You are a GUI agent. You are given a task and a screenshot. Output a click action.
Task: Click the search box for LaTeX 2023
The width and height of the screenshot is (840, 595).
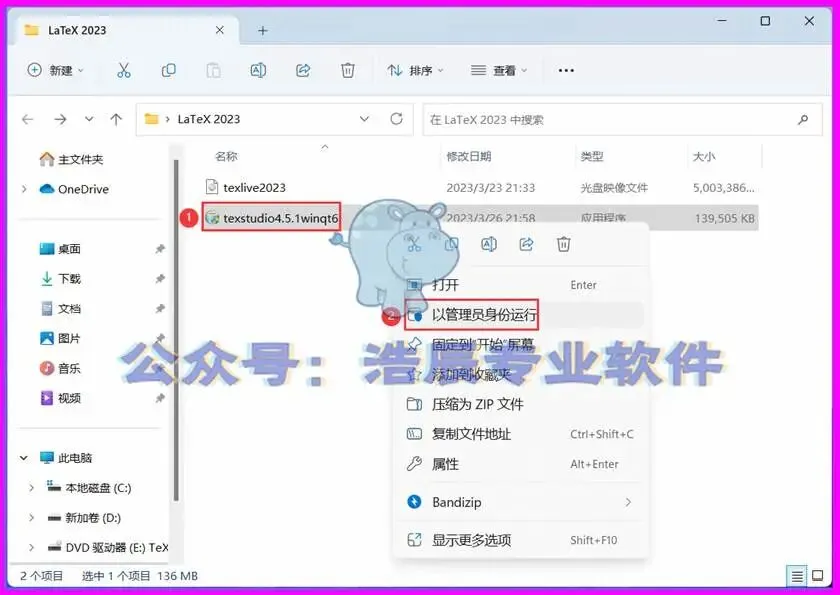pyautogui.click(x=622, y=119)
